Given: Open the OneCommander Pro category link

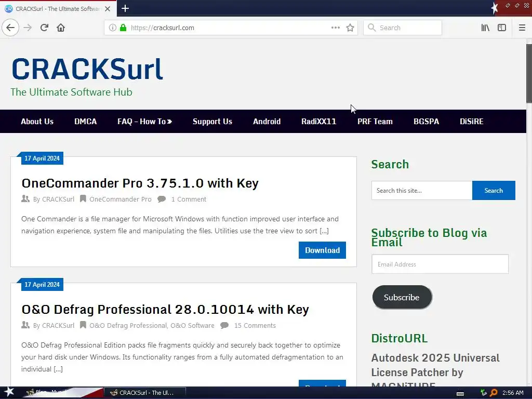Looking at the screenshot, I should [121, 199].
